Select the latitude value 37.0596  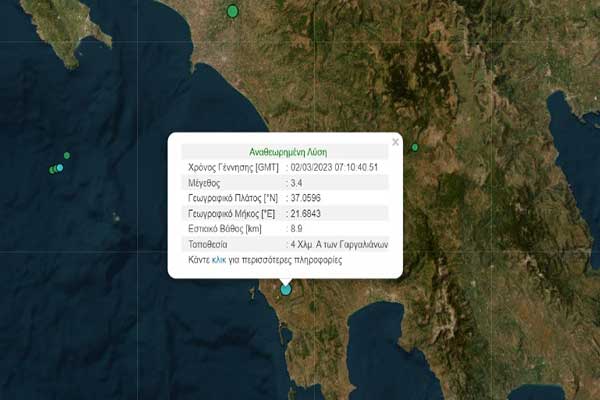pos(306,199)
